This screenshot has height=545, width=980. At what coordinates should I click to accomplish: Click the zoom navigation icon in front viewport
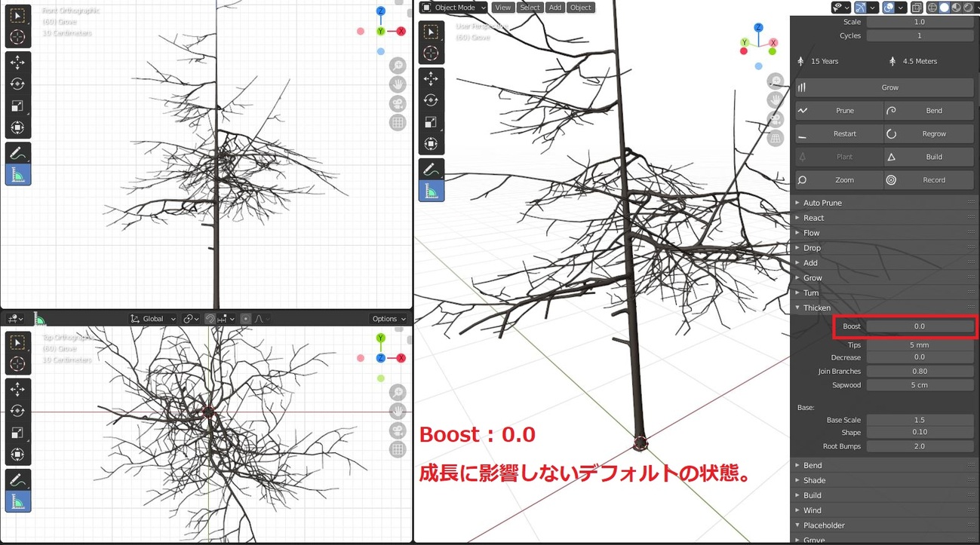[x=398, y=66]
